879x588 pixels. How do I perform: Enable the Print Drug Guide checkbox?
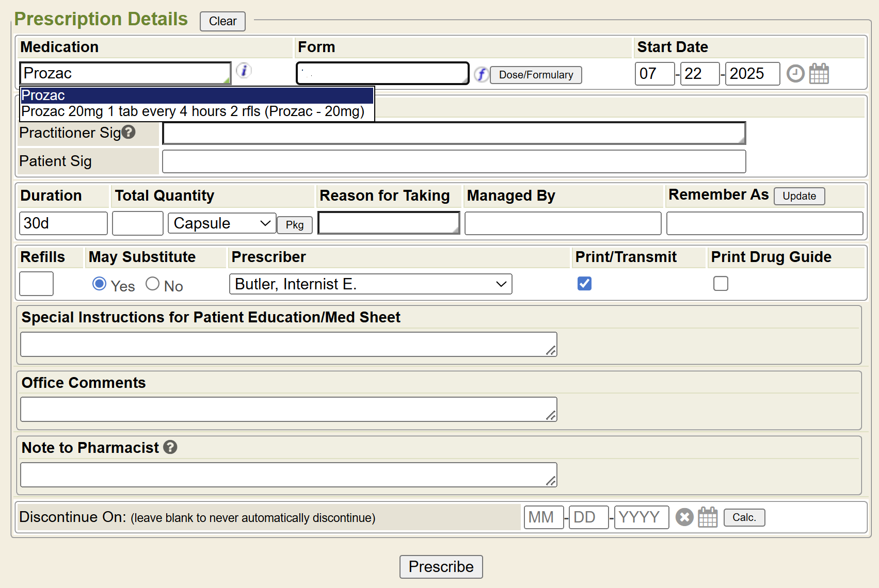point(721,284)
